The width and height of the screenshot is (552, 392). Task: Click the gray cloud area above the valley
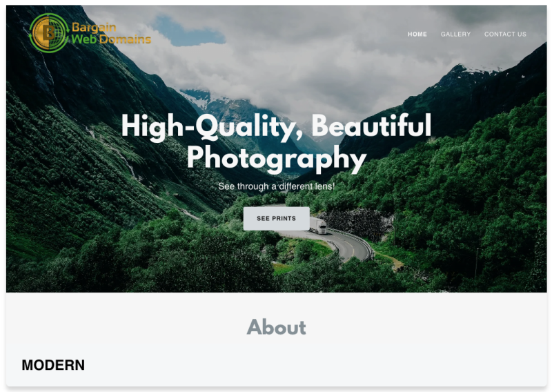[299, 70]
